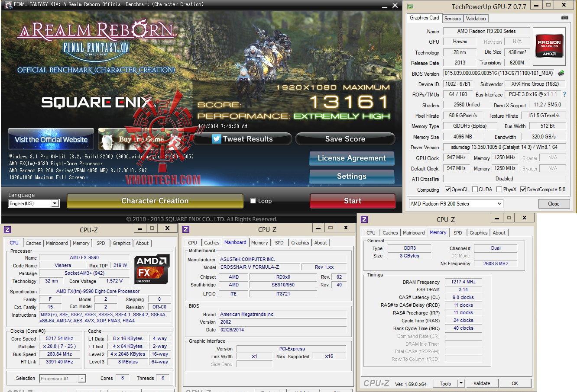This screenshot has height=392, width=577.
Task: Open the CPU tab in the CPU-Z Mainboard window
Action: pyautogui.click(x=193, y=243)
